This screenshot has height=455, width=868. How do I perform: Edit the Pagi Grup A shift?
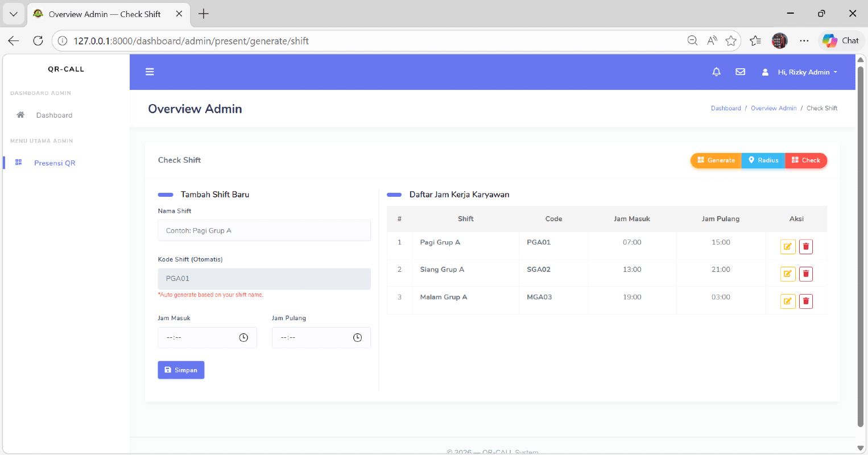point(788,247)
